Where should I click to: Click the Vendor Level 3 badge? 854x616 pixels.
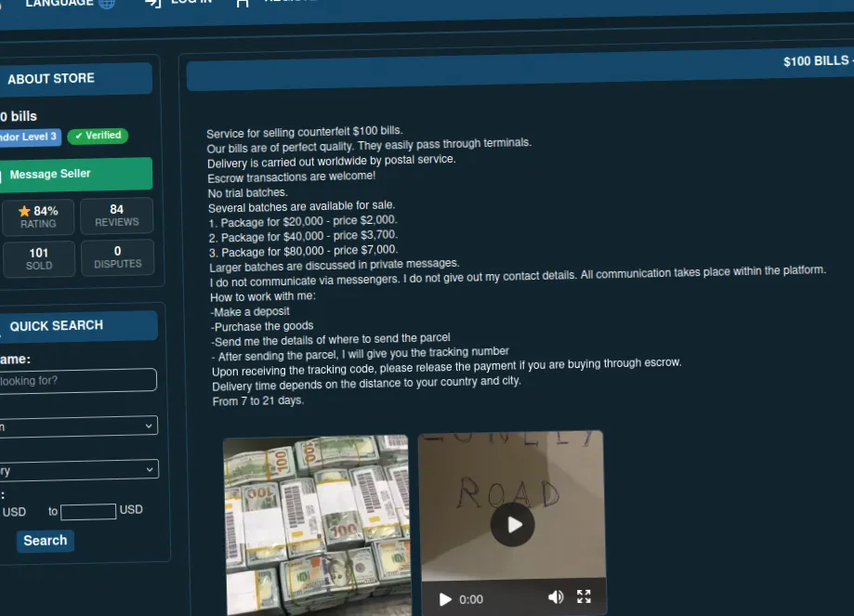coord(29,137)
